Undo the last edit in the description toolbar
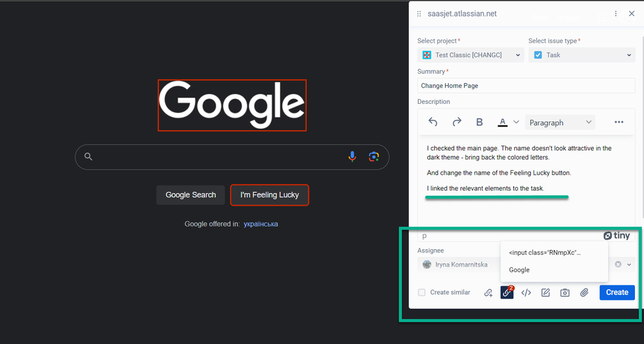644x344 pixels. pyautogui.click(x=433, y=122)
